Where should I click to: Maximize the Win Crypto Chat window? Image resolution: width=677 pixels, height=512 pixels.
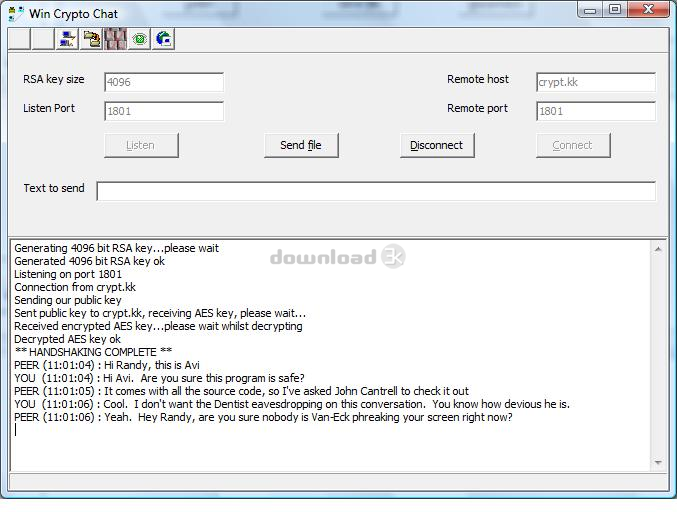(x=615, y=10)
